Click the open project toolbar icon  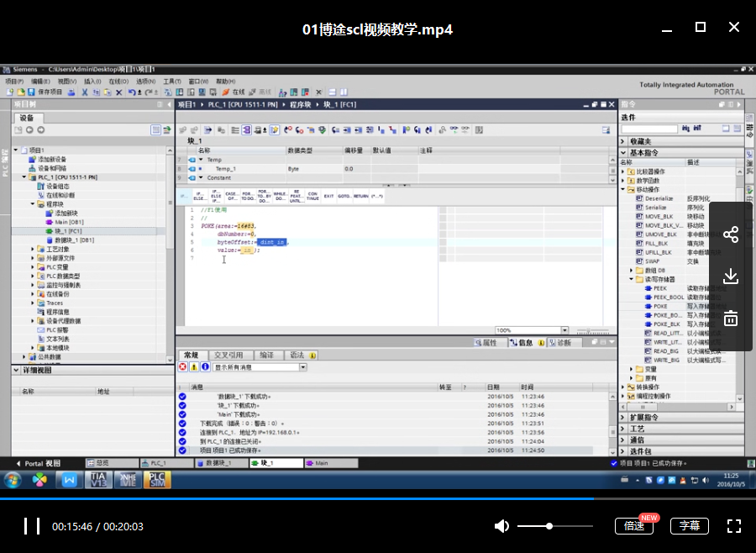[x=21, y=92]
